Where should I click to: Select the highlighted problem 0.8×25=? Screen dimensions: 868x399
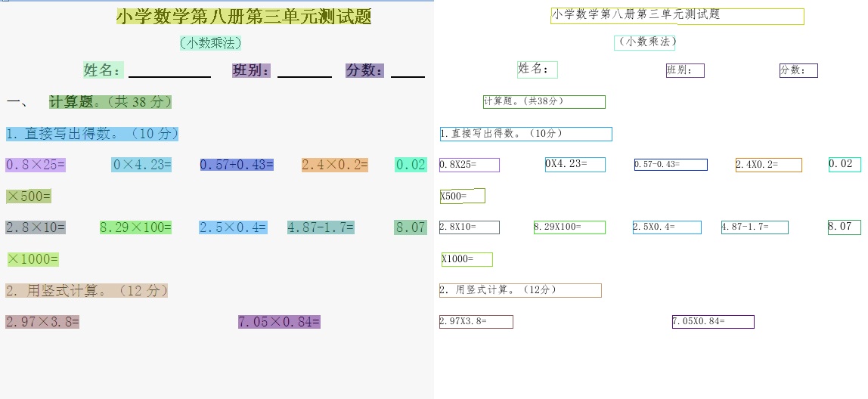(36, 165)
